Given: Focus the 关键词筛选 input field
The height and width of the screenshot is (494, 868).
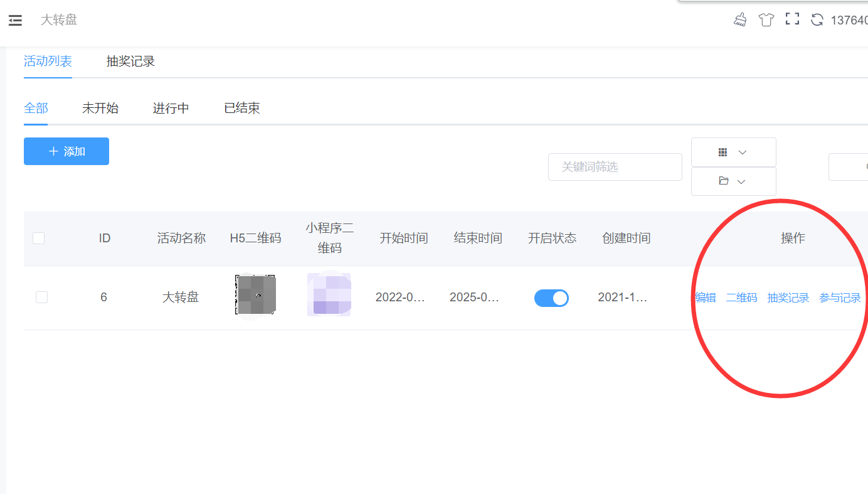Looking at the screenshot, I should click(x=615, y=167).
